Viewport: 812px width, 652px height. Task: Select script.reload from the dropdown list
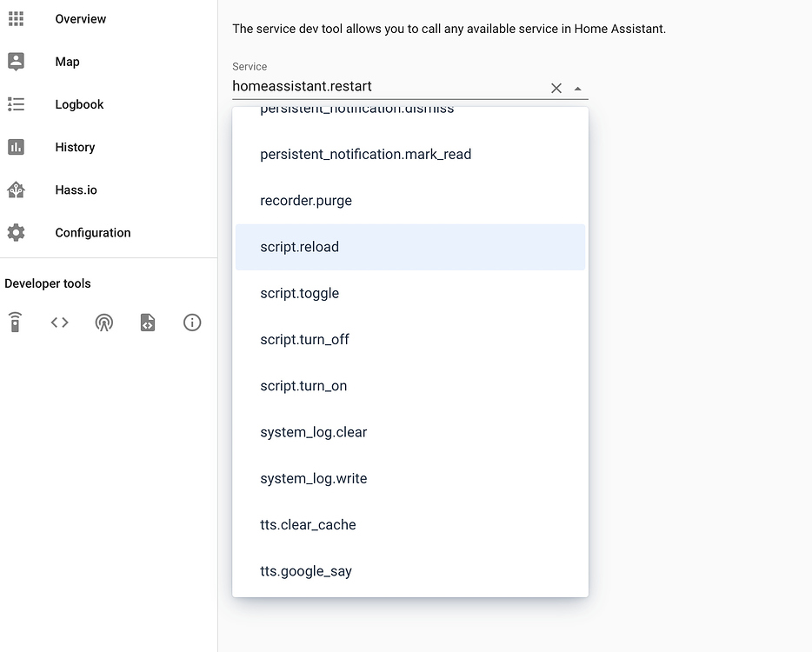tap(299, 247)
